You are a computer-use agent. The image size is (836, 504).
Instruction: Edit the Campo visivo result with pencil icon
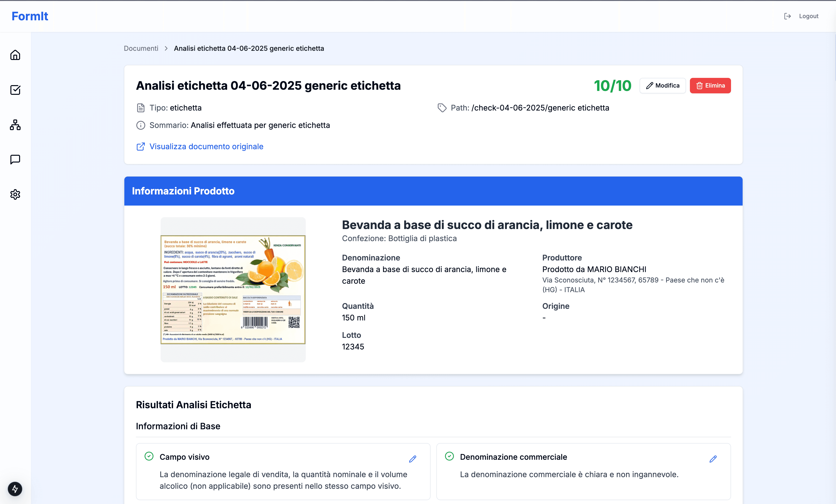click(413, 459)
